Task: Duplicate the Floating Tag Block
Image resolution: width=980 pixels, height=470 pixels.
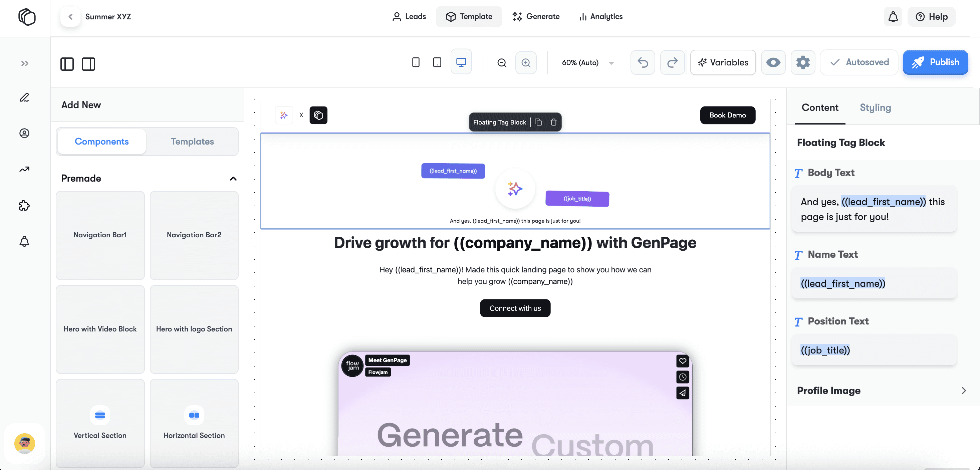Action: pyautogui.click(x=538, y=122)
